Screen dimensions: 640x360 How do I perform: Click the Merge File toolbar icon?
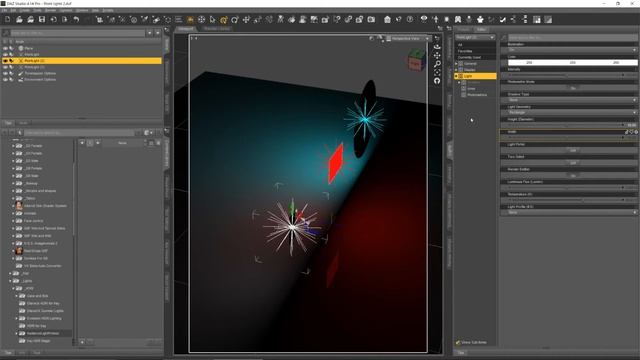[31, 19]
